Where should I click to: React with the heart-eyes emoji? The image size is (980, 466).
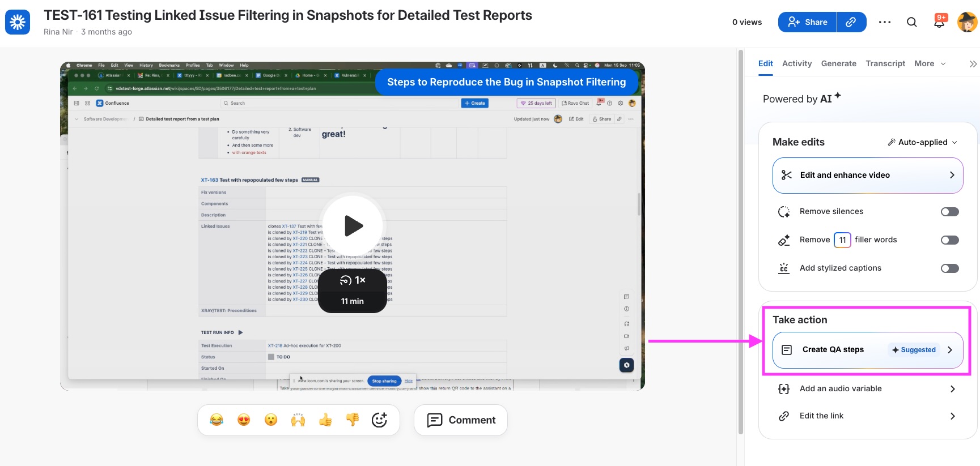coord(244,420)
